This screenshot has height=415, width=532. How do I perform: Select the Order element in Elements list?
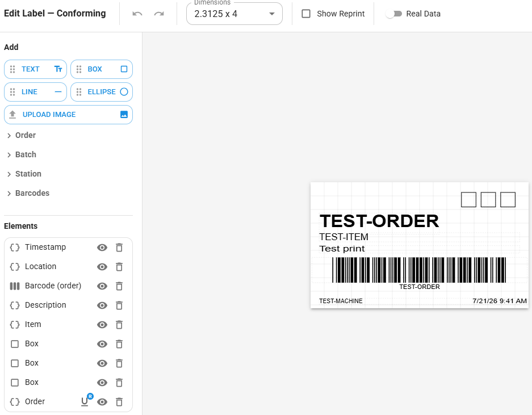point(68,402)
